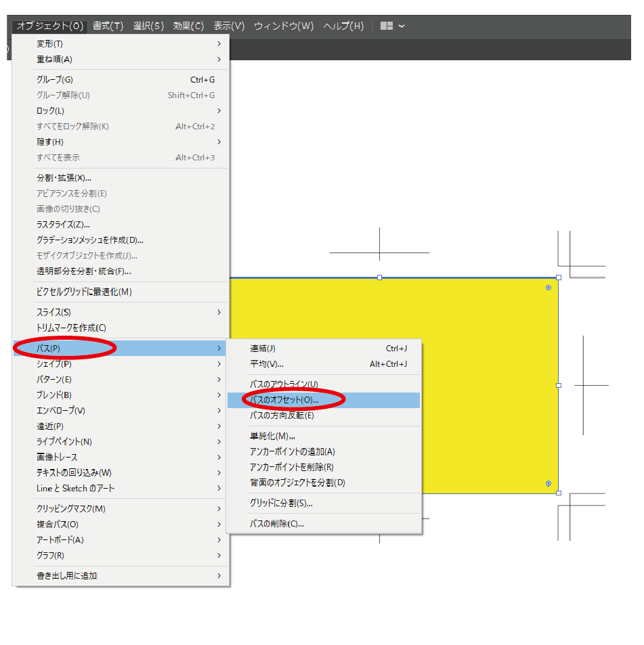Click the upper-right live corner widget
Screen dimensions: 644x645
pyautogui.click(x=549, y=288)
